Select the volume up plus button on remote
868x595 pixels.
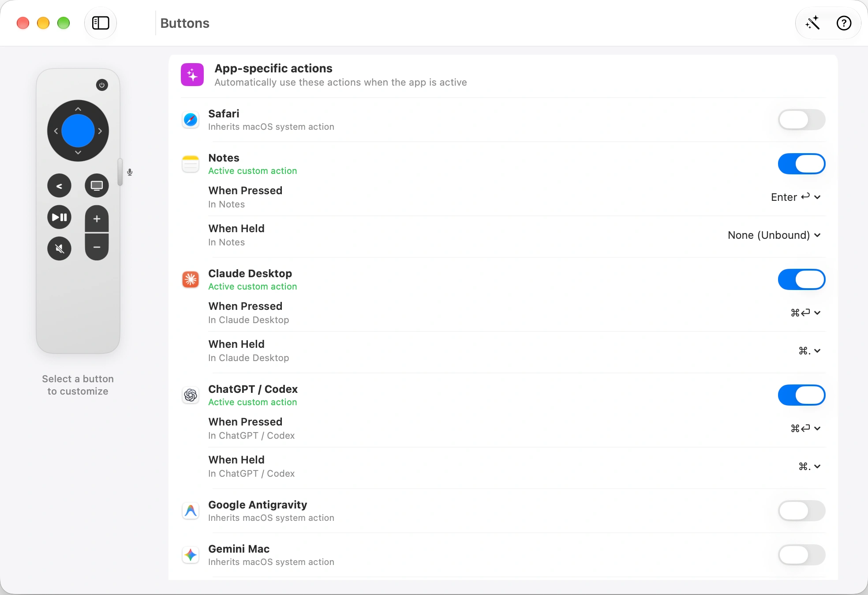(97, 218)
